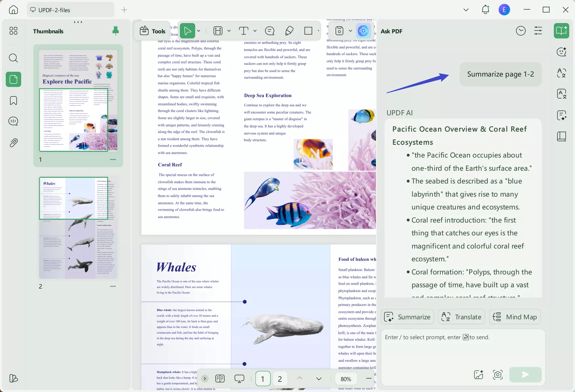The width and height of the screenshot is (575, 392).
Task: Open the bookmarks panel icon
Action: click(x=13, y=101)
